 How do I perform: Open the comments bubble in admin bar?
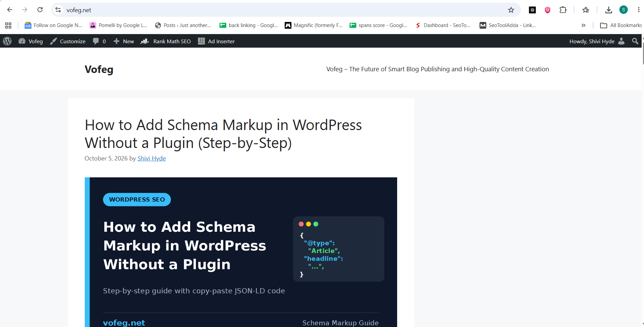coord(99,41)
